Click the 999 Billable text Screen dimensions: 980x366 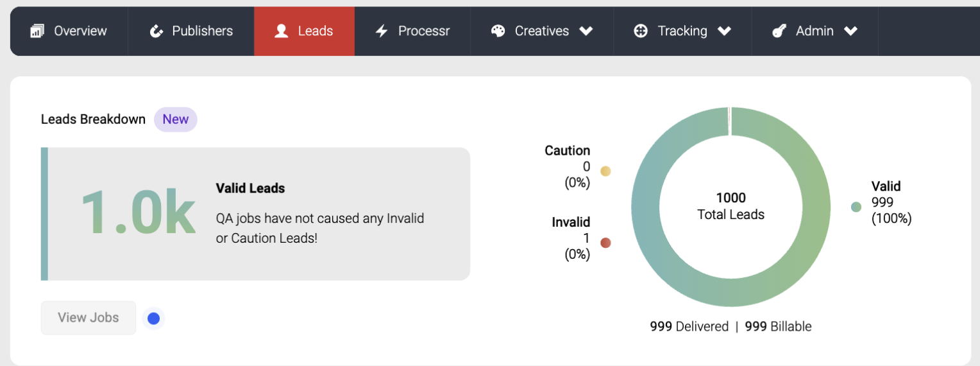pos(778,326)
